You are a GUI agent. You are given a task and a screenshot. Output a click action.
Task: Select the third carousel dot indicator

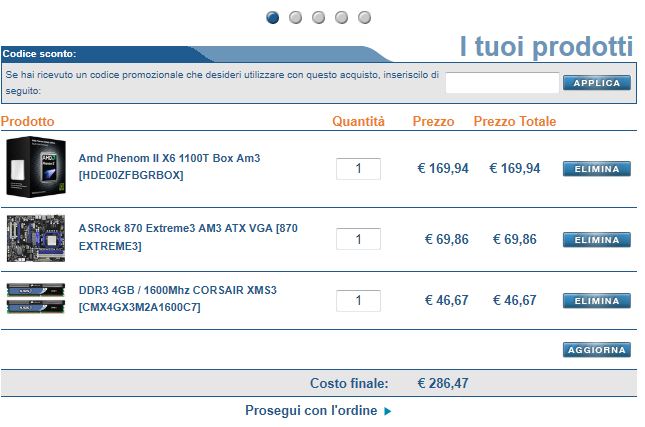tap(318, 18)
